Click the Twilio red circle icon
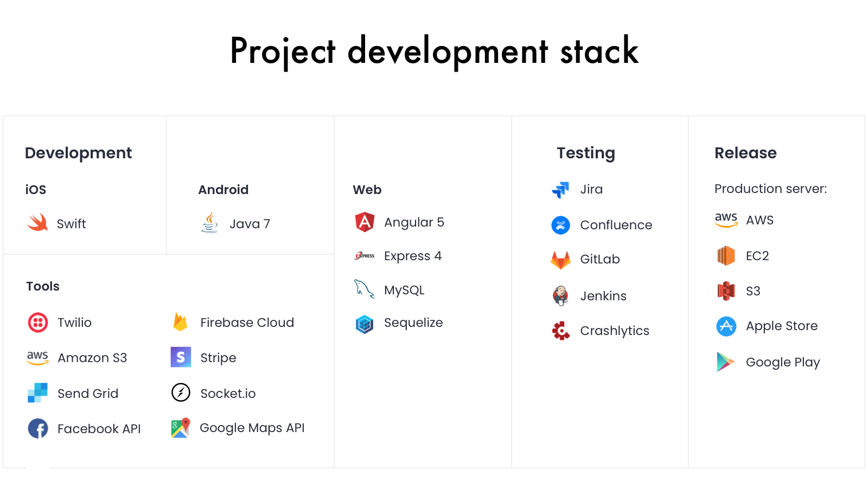Viewport: 868px width, 496px height. click(38, 323)
